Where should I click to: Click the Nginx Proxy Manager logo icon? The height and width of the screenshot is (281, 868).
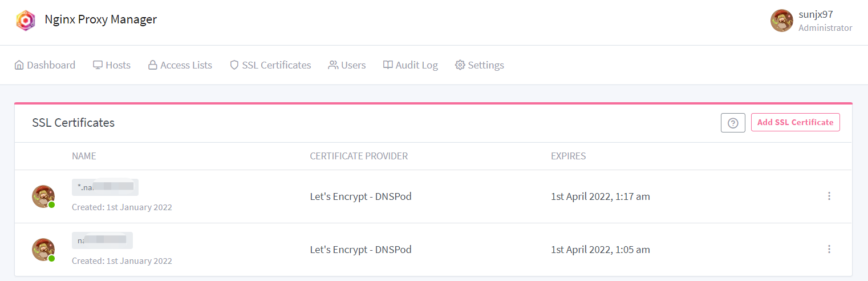tap(25, 20)
